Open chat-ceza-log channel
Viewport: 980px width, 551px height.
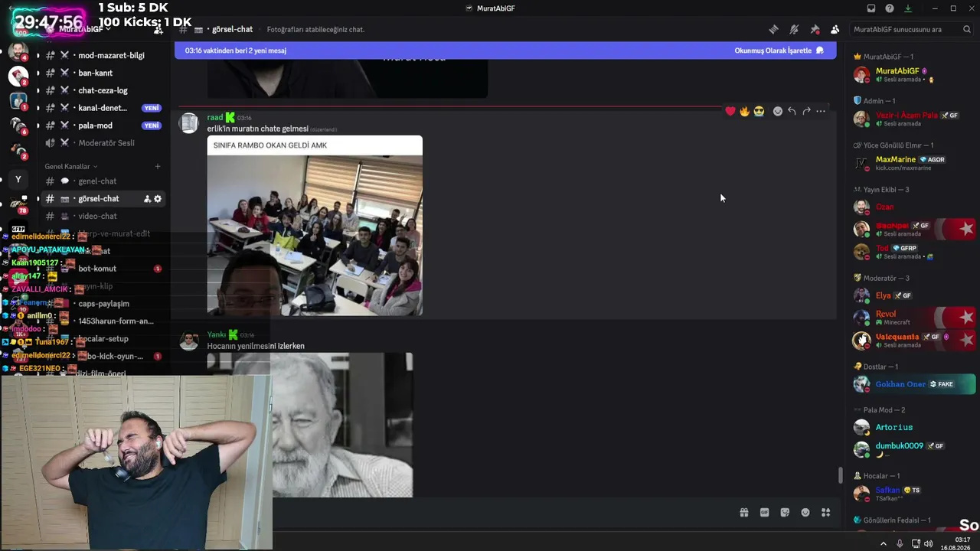103,90
